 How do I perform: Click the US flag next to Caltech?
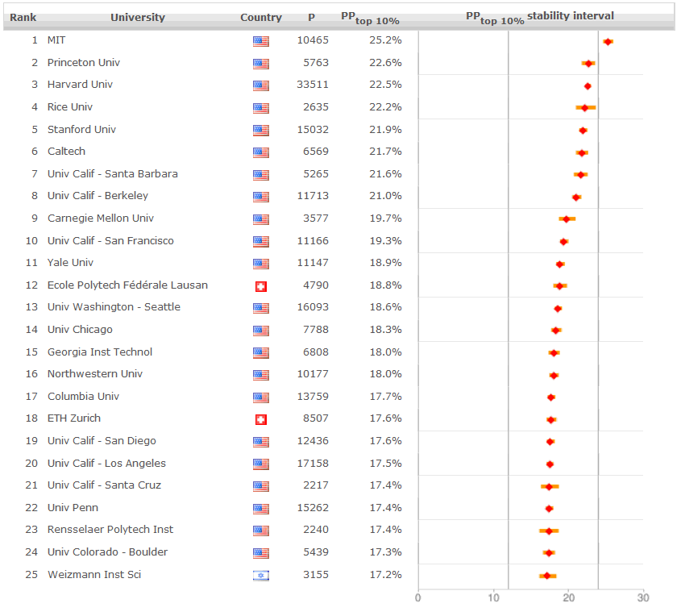(x=260, y=152)
